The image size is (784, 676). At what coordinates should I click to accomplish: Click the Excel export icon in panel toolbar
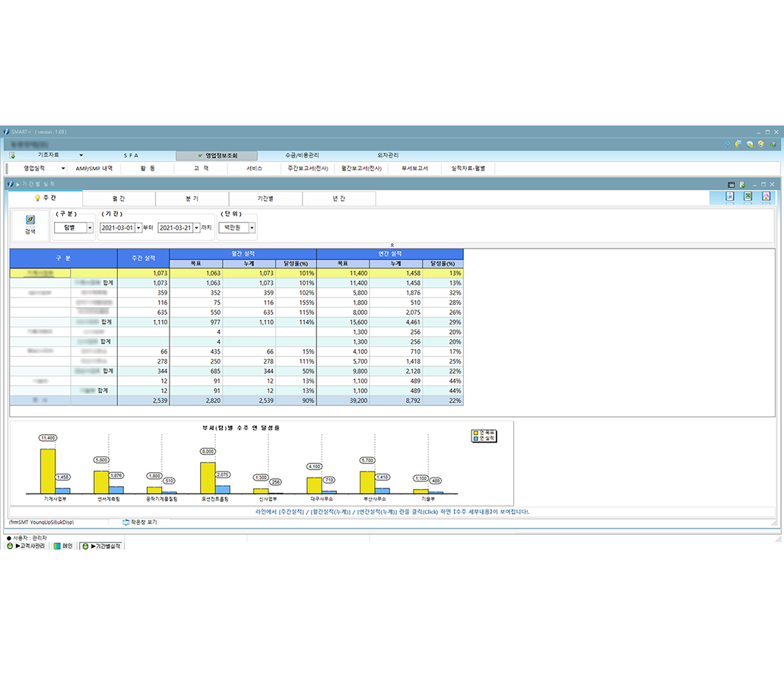[x=747, y=197]
